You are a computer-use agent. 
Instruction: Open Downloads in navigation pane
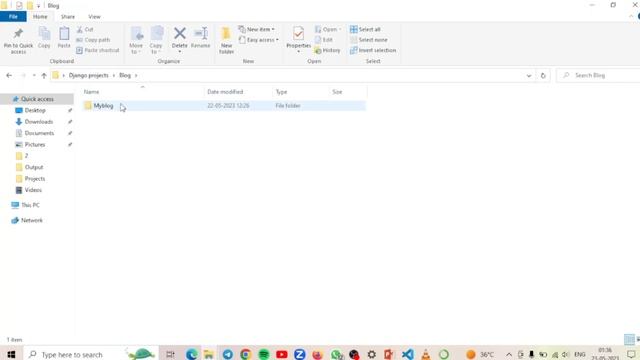[x=39, y=122]
